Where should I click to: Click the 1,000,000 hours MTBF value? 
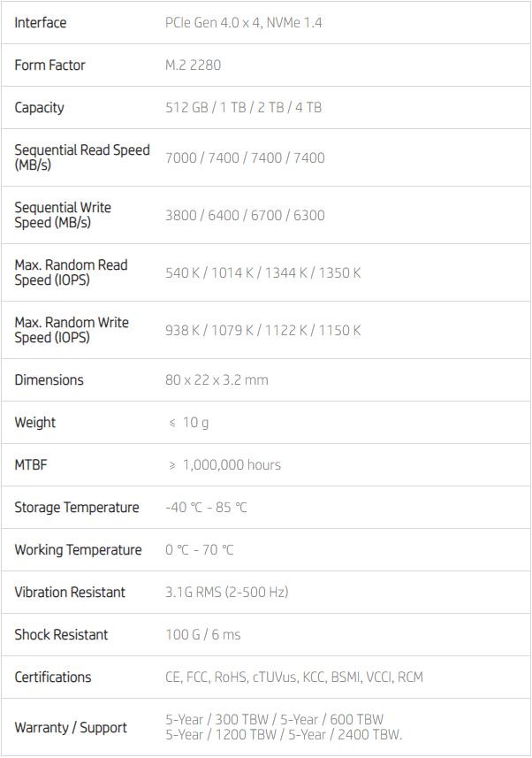click(231, 465)
